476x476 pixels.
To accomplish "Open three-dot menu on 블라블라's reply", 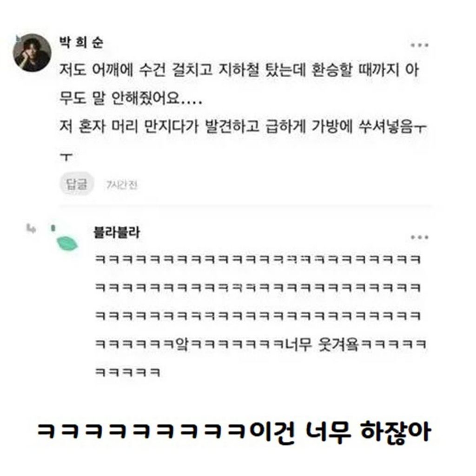I will [x=420, y=237].
